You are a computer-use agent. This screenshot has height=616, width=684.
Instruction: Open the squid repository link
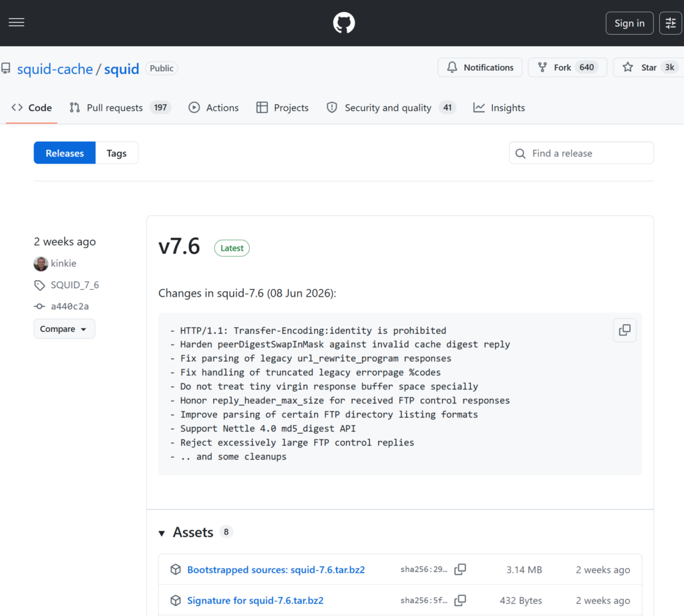click(x=122, y=69)
